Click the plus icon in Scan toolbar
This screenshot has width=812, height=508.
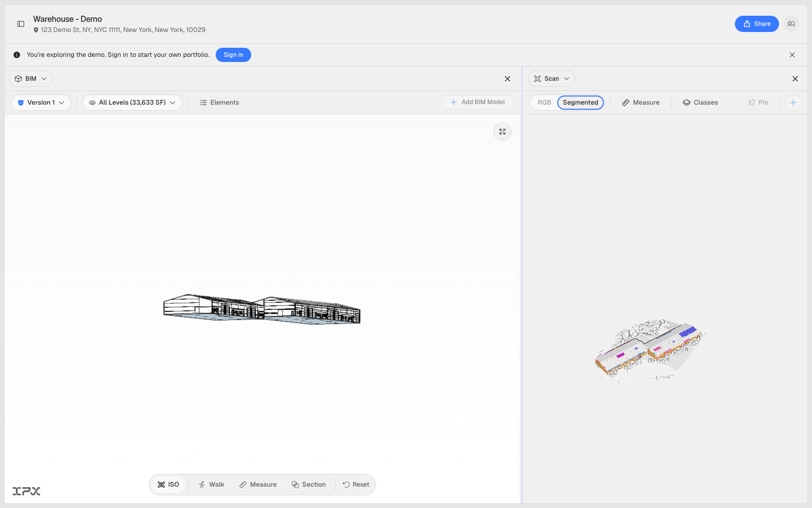793,103
